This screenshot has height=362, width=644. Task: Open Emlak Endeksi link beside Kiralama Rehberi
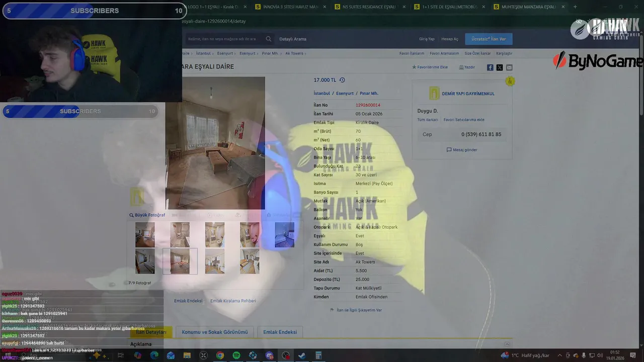click(x=188, y=301)
